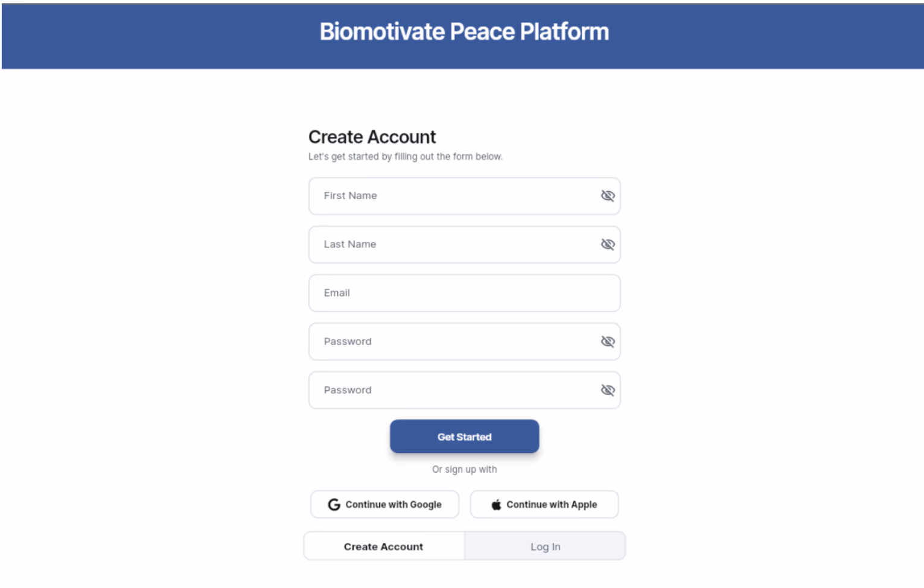Show text in the first Password field

(x=608, y=341)
